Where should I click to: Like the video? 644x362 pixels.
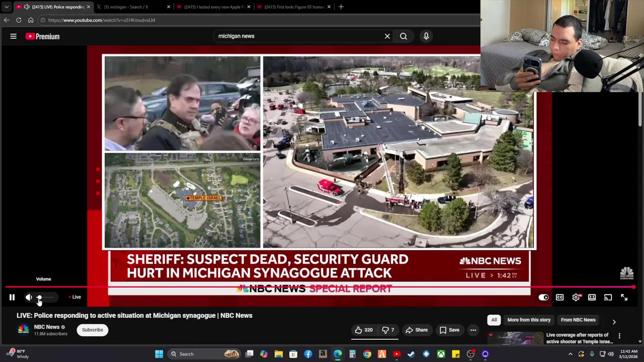click(364, 330)
